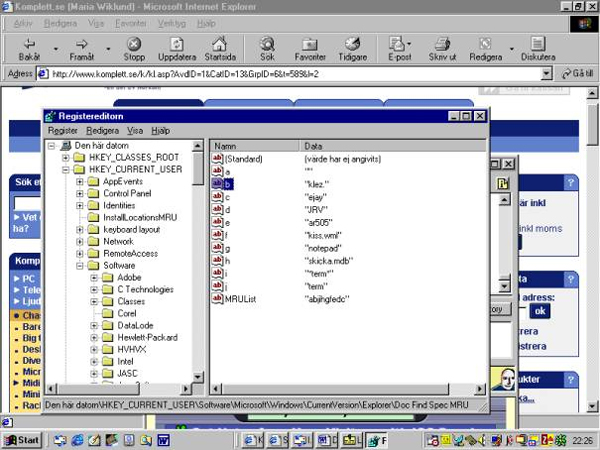The width and height of the screenshot is (600, 450).
Task: Expand the HKEY_CLASSES_ROOT tree node
Action: pyautogui.click(x=65, y=157)
